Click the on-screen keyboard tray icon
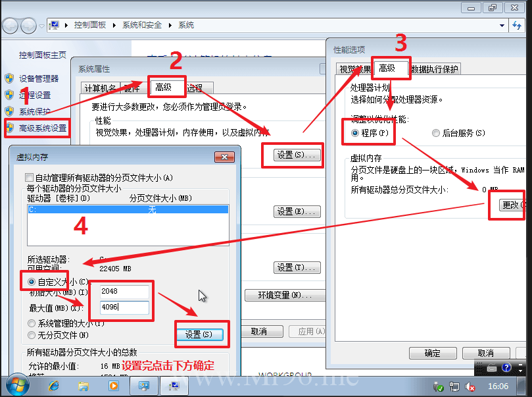532x397 pixels. pos(492,368)
